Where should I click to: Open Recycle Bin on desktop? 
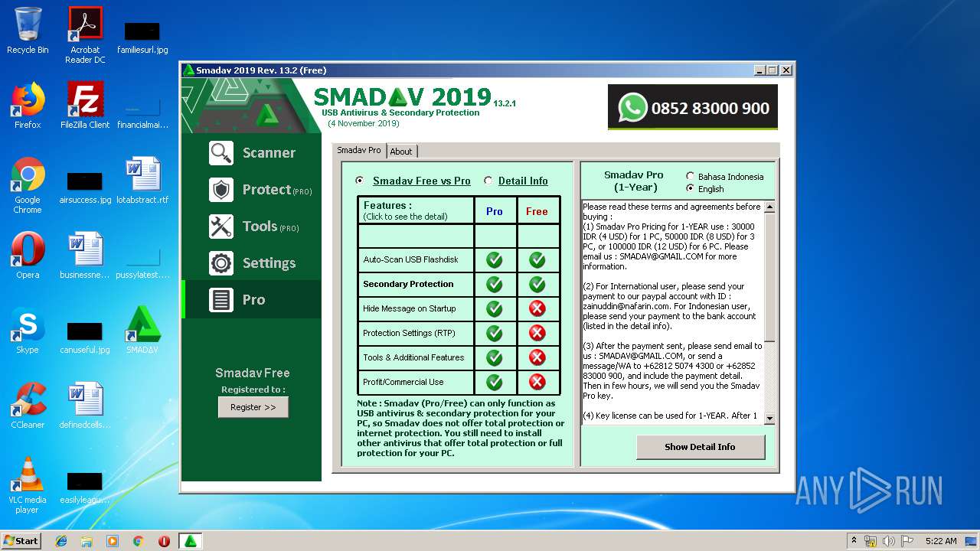pyautogui.click(x=28, y=31)
